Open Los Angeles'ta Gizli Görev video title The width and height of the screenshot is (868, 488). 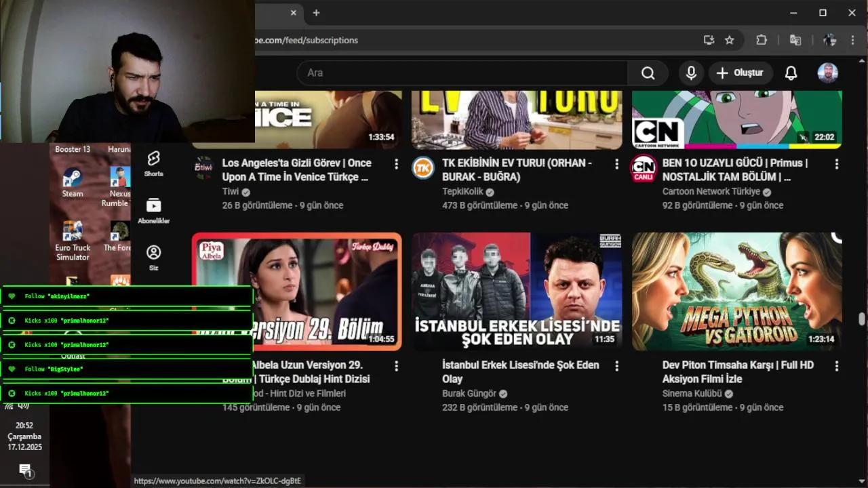[x=297, y=170]
